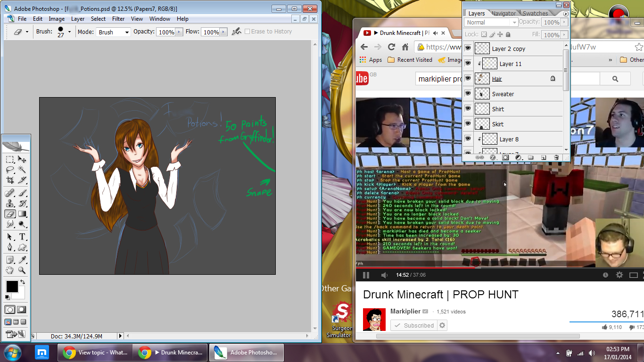The width and height of the screenshot is (644, 362).
Task: Choose the Type tool
Action: click(22, 236)
